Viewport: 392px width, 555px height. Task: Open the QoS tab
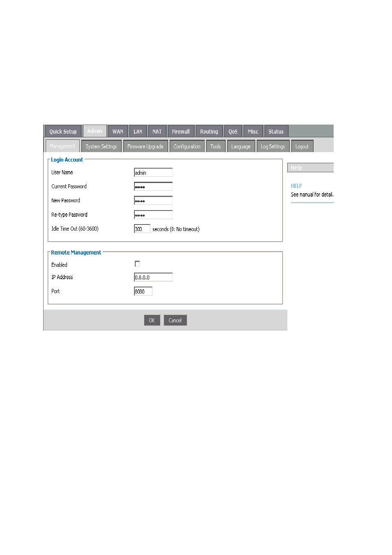click(x=233, y=132)
